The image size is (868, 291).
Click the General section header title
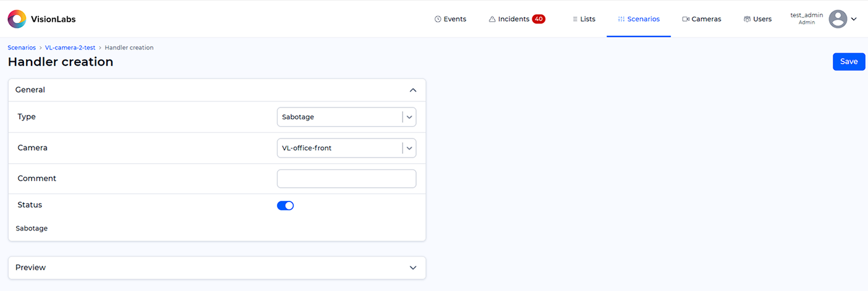[30, 90]
